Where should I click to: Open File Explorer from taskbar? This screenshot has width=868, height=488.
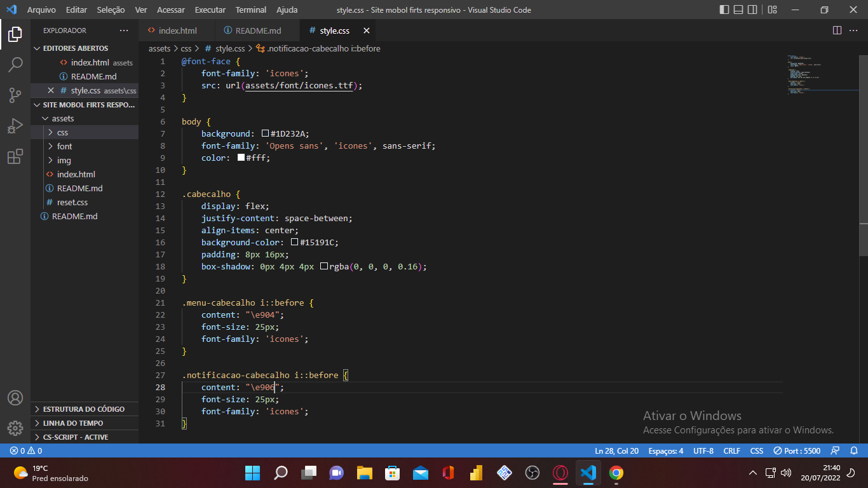coord(364,473)
